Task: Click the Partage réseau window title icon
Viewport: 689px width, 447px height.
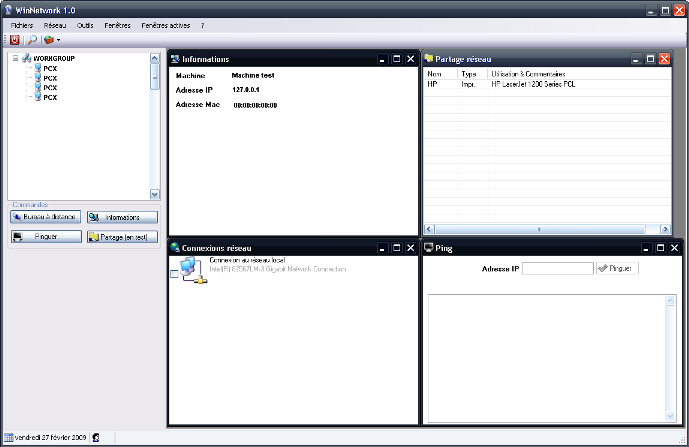Action: pos(429,59)
